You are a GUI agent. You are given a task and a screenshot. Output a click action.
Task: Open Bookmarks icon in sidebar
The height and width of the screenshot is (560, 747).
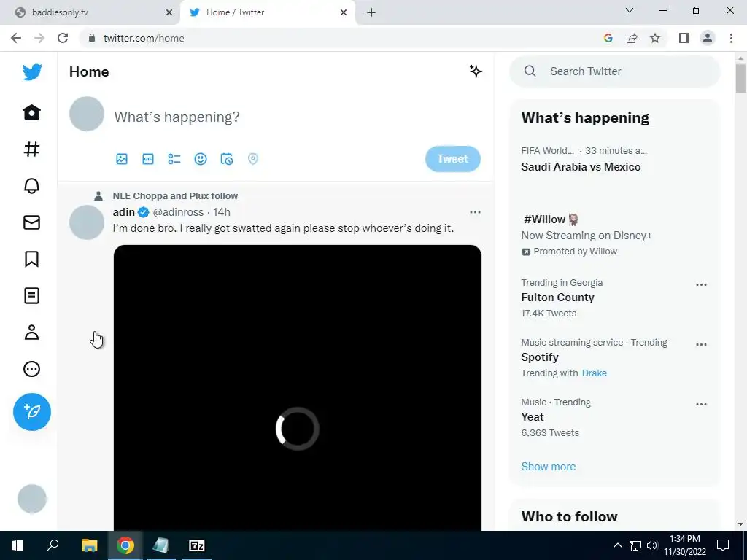(32, 259)
